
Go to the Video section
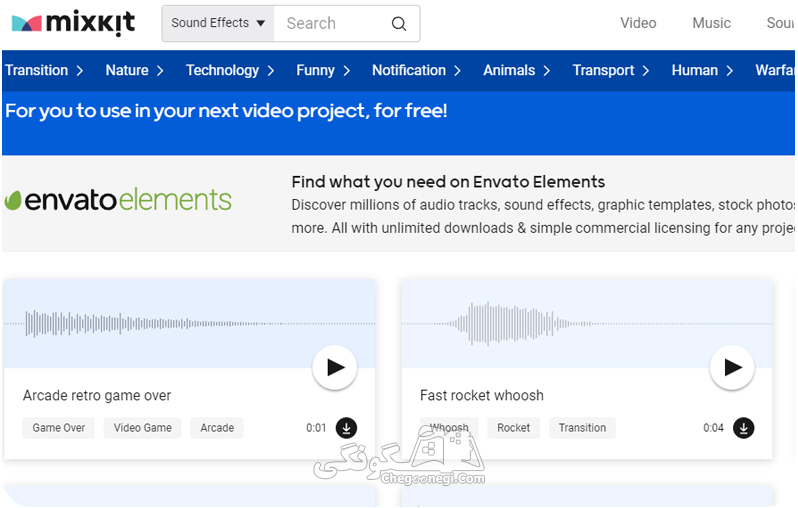pyautogui.click(x=638, y=23)
